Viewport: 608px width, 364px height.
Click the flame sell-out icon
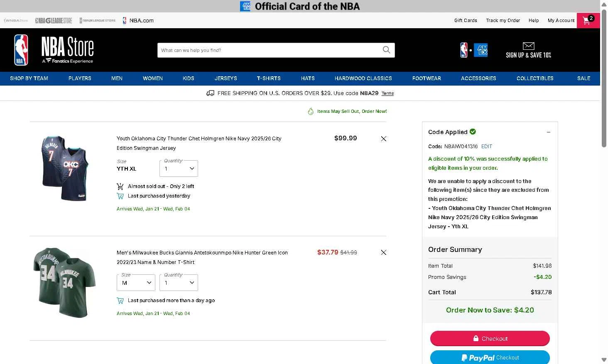tap(311, 111)
